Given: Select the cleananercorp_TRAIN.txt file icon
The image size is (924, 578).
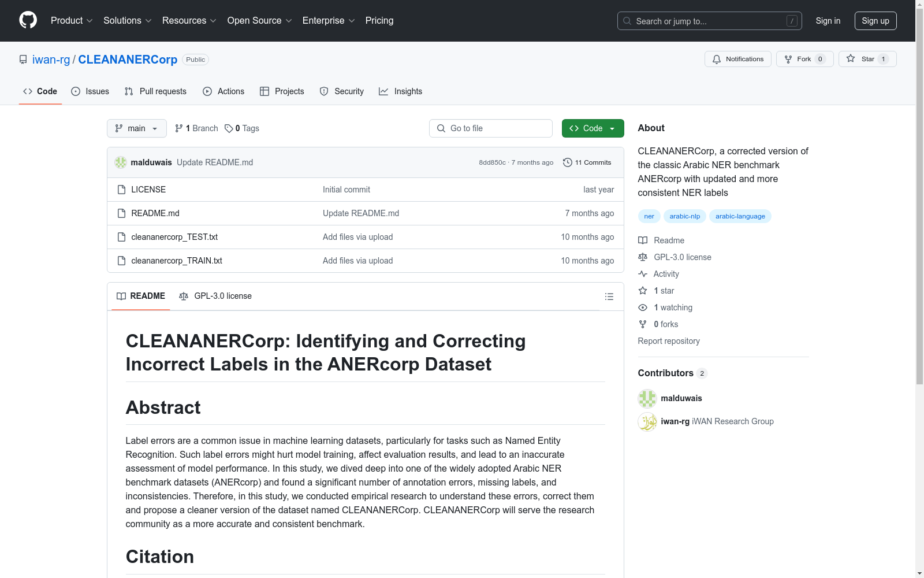Looking at the screenshot, I should (x=121, y=261).
